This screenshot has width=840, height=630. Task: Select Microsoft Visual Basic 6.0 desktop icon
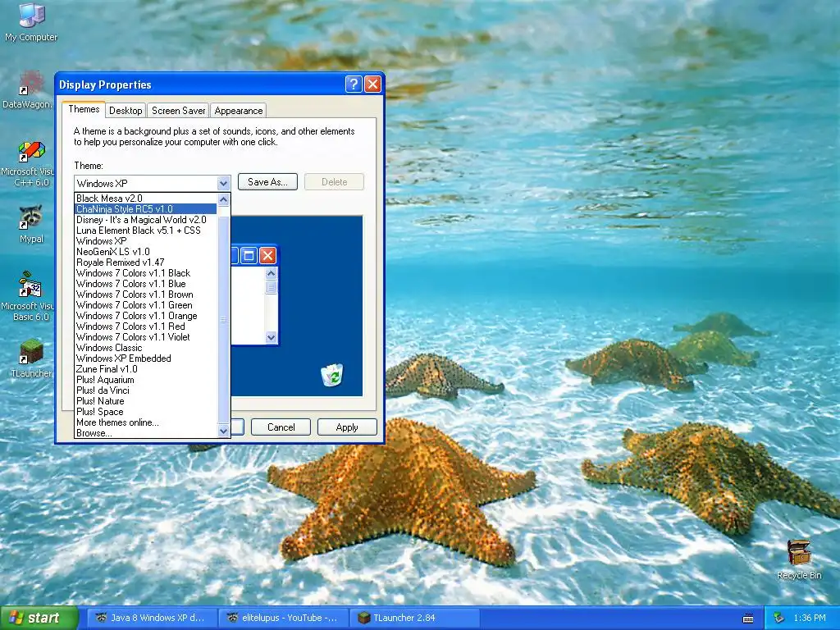30,296
